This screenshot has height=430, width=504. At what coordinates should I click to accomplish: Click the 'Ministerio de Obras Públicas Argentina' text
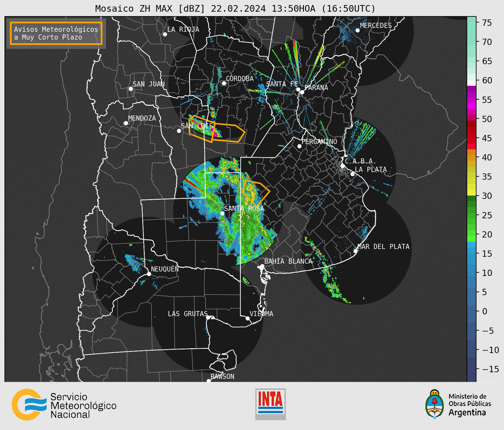coord(470,405)
